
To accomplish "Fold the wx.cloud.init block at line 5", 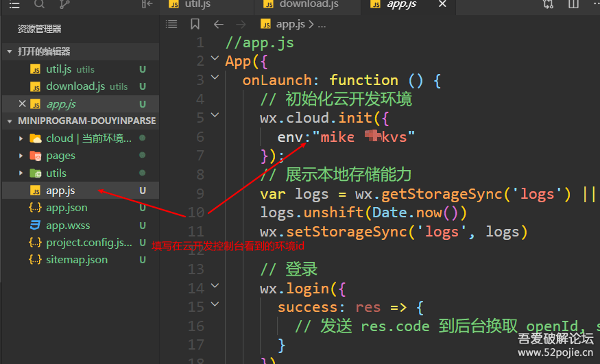I will point(215,114).
